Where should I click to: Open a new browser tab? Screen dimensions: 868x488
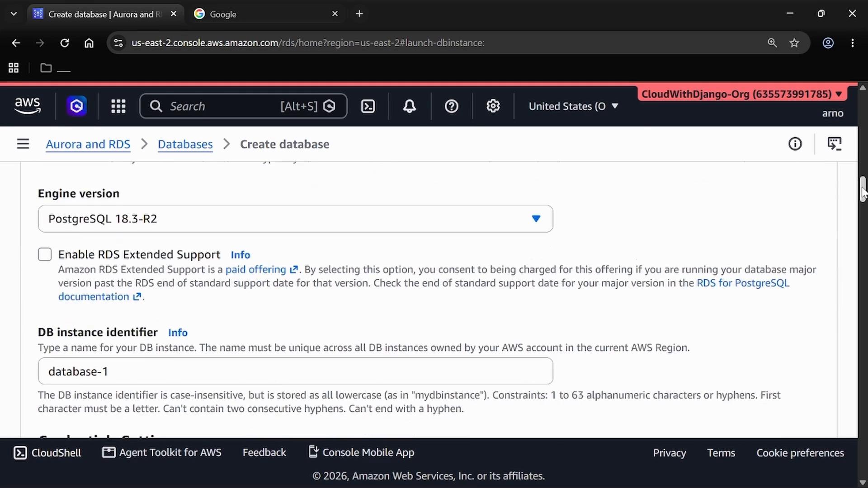(359, 14)
